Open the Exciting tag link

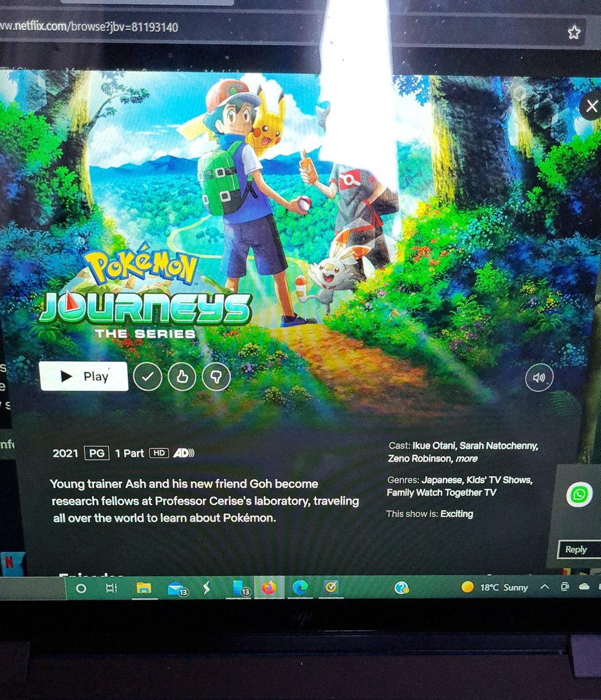456,514
